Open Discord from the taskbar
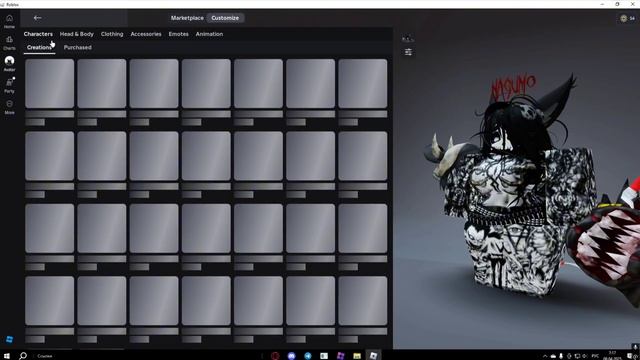 coord(291,356)
